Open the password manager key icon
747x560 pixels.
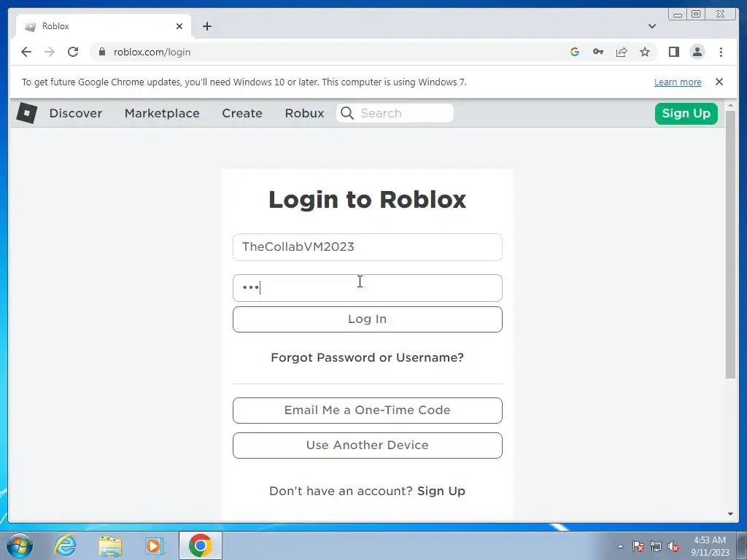coord(598,52)
